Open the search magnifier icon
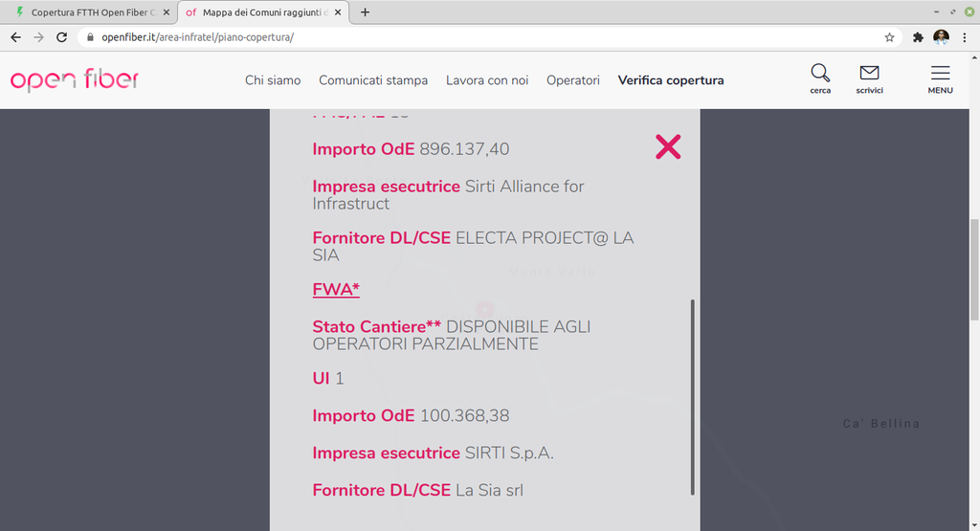This screenshot has height=531, width=980. tap(820, 75)
